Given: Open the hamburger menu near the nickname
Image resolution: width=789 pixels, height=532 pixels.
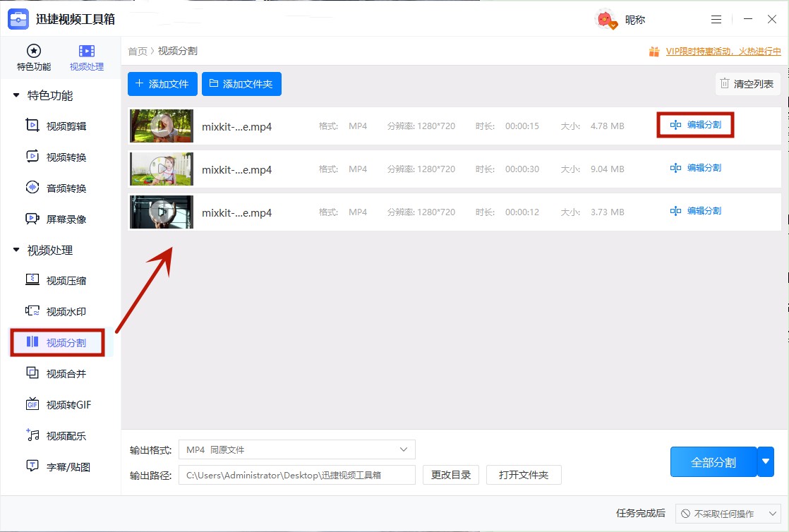Looking at the screenshot, I should [x=716, y=19].
